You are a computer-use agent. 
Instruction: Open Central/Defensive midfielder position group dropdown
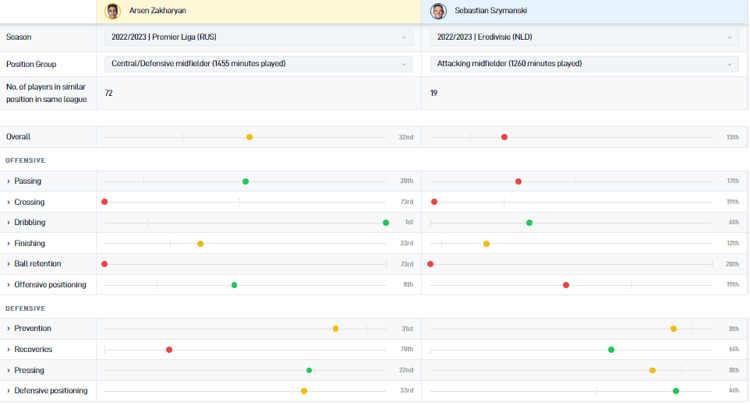click(258, 63)
